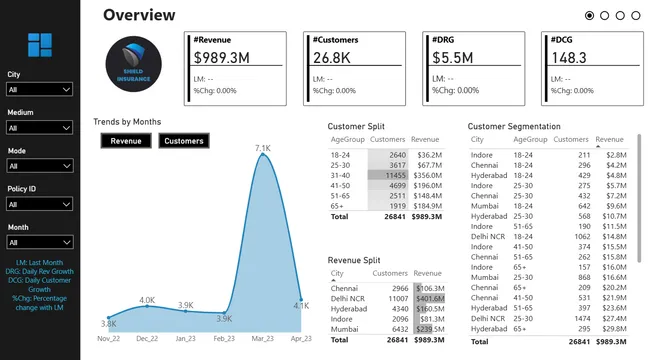
Task: Select the 65+ row in Customer Split
Action: point(386,206)
